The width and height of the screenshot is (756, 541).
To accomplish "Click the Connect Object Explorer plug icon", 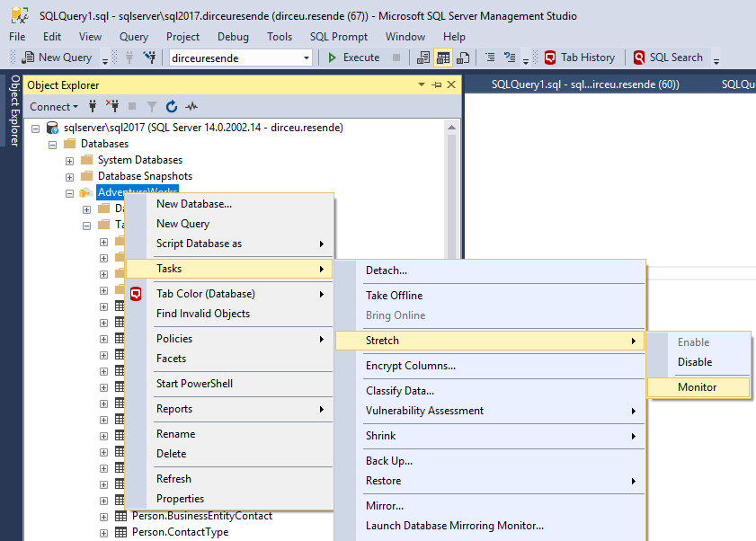I will click(93, 106).
